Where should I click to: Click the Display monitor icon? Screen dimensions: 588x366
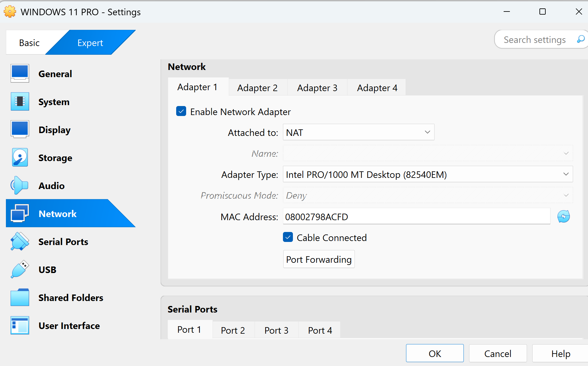coord(20,130)
